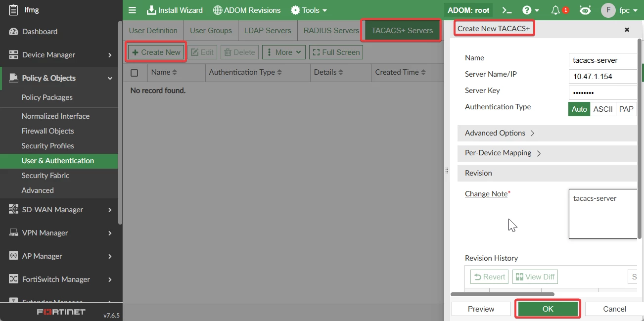Open the FortiAI assistant robot icon
Screen dimensions: 644x321
pyautogui.click(x=585, y=10)
